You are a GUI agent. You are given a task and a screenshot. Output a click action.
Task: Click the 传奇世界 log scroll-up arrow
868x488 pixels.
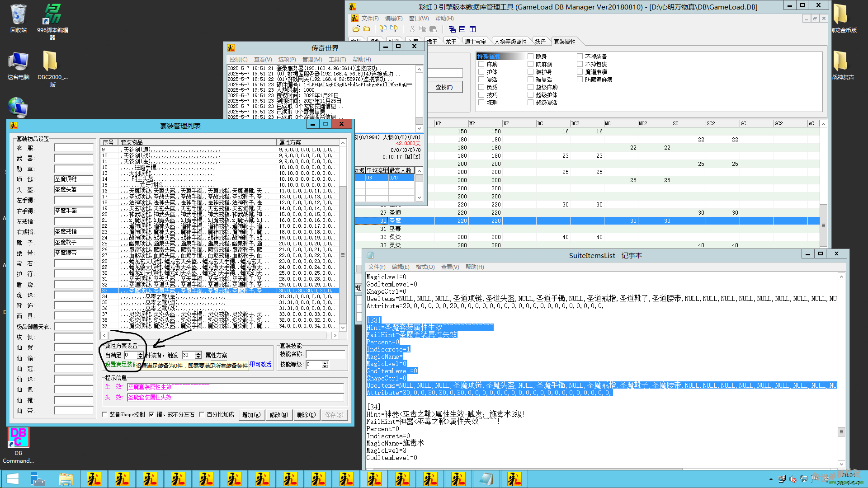[420, 69]
